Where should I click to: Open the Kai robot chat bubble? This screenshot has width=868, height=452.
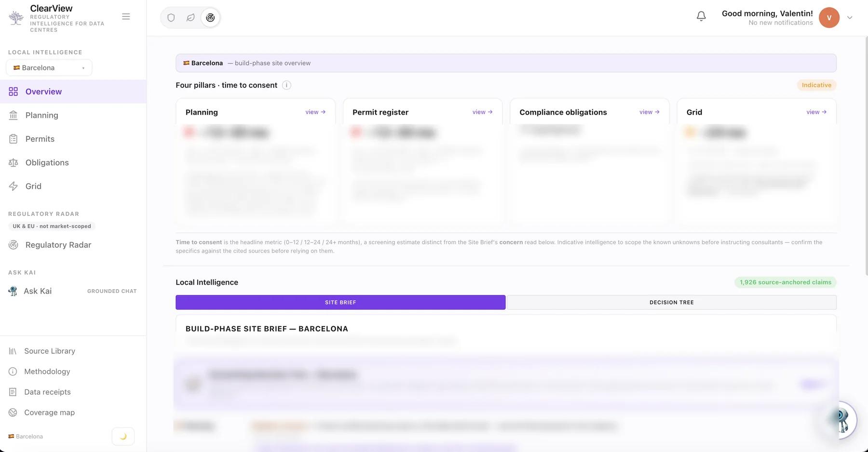tap(841, 420)
